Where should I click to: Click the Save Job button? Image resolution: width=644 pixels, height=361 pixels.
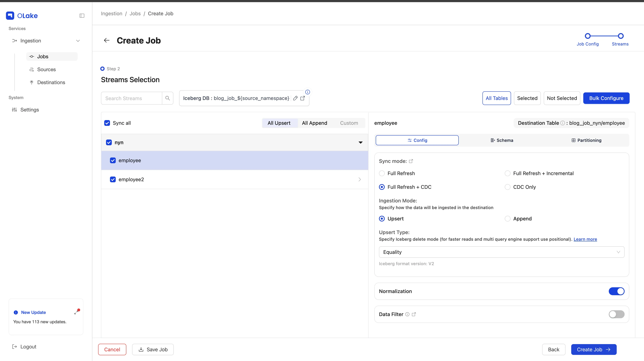tap(153, 349)
